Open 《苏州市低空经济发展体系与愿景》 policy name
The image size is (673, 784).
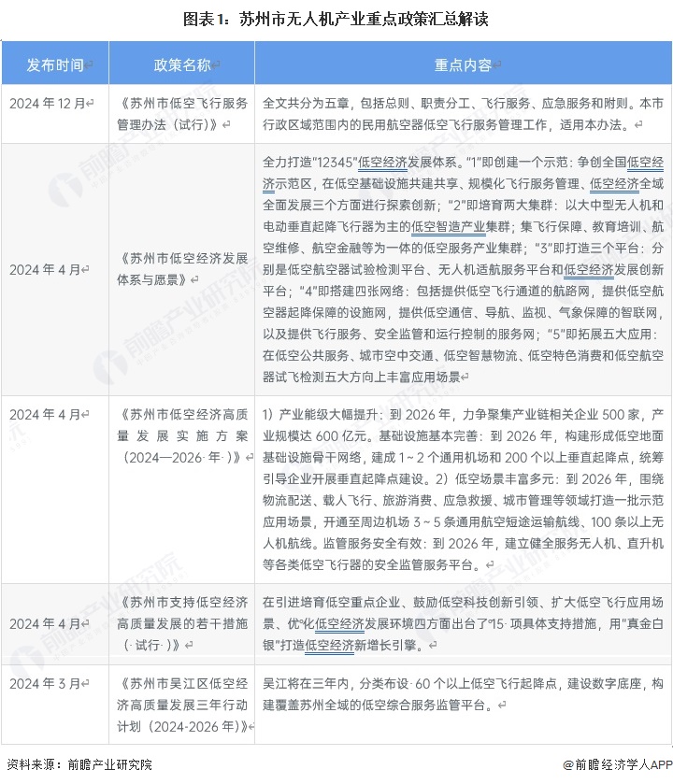(182, 268)
